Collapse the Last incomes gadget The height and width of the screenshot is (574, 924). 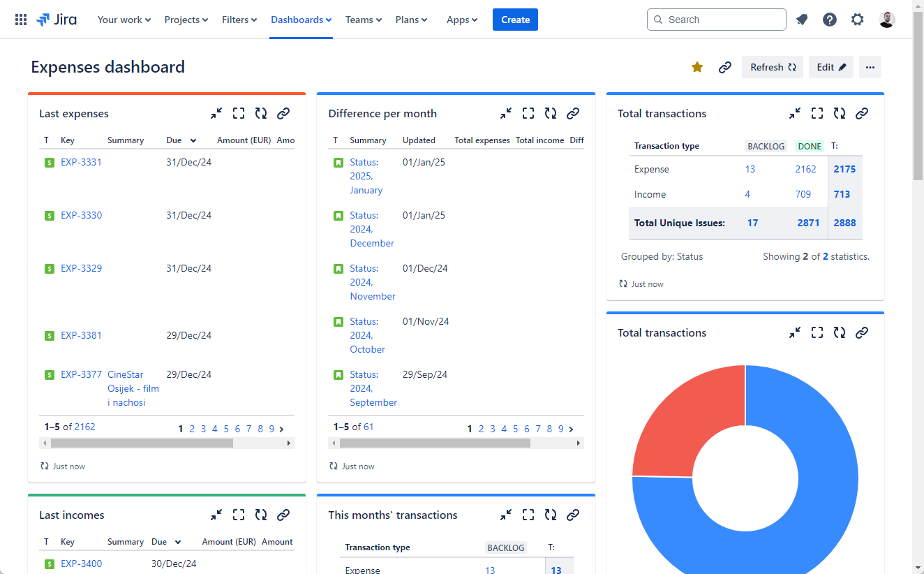[x=216, y=515]
